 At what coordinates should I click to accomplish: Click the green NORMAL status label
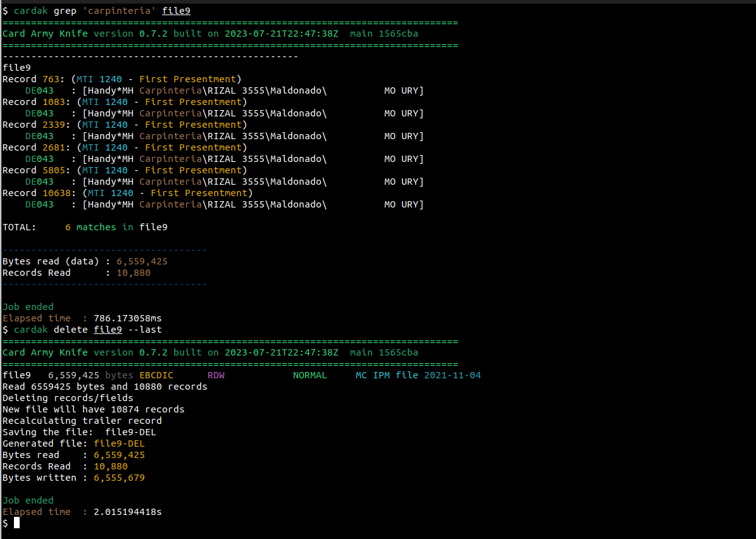(310, 375)
